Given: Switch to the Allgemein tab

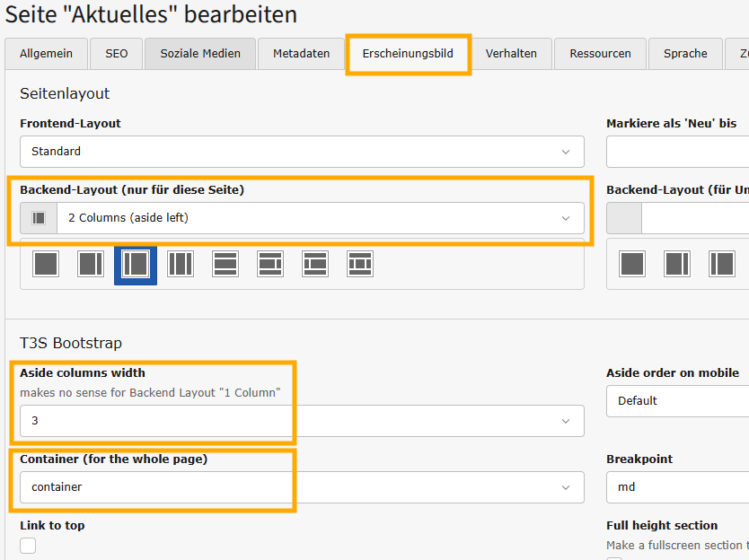Looking at the screenshot, I should pos(46,54).
